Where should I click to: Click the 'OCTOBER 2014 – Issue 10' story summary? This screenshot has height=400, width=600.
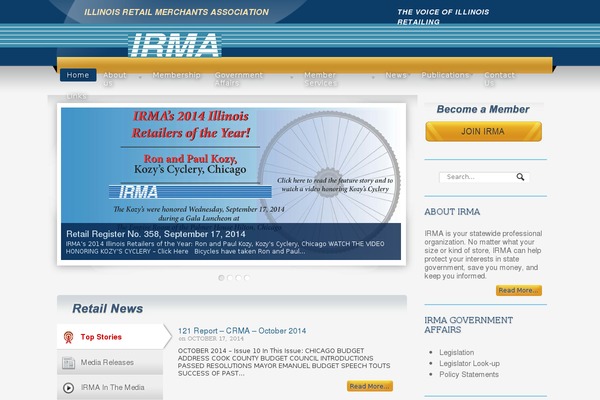tap(284, 362)
